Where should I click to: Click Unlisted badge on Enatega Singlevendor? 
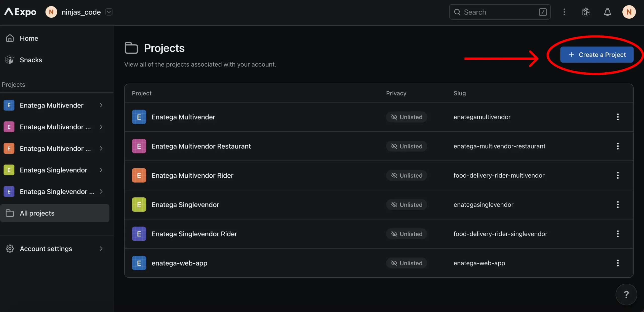[x=407, y=205]
